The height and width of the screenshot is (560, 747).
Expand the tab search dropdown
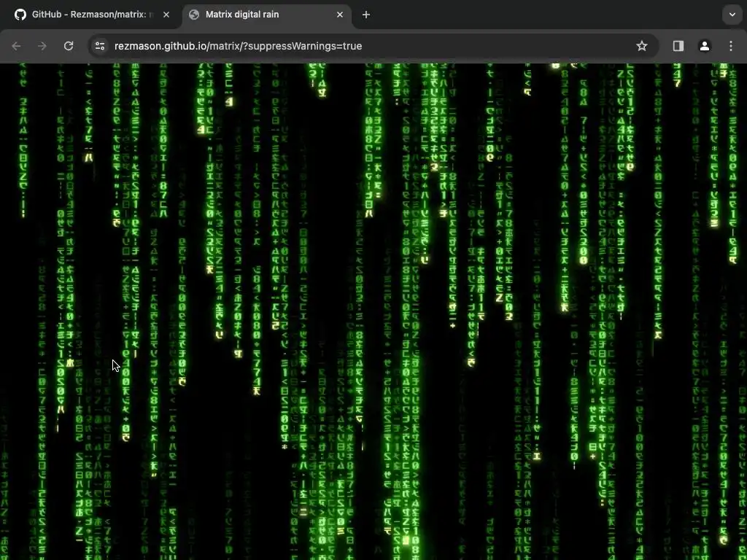pyautogui.click(x=732, y=15)
